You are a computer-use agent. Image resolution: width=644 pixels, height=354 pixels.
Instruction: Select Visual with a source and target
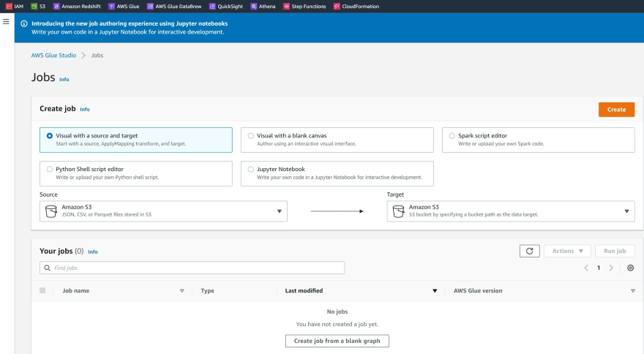tap(136, 140)
